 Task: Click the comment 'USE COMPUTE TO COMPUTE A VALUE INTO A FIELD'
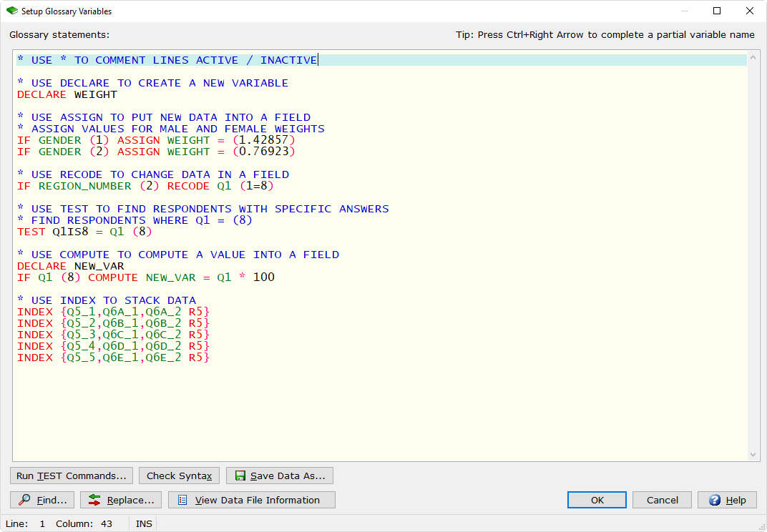[x=178, y=255]
